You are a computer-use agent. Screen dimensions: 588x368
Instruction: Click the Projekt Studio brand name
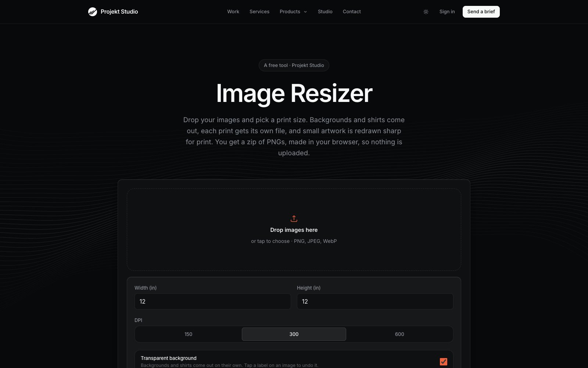click(119, 12)
